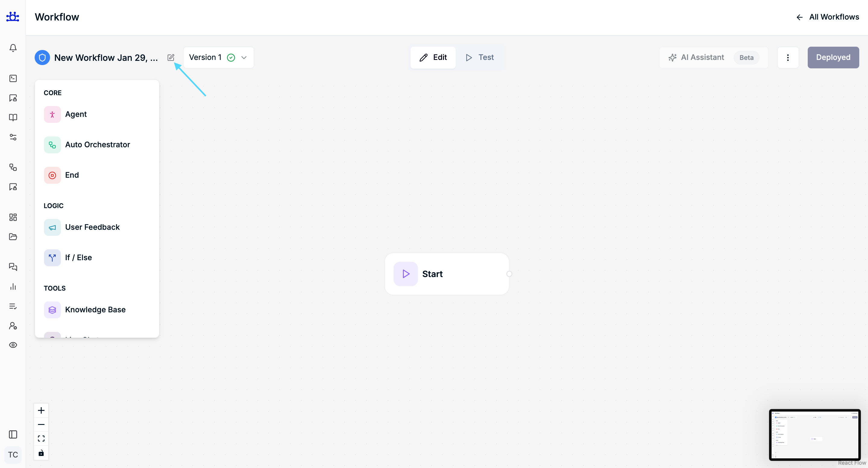Click the eye icon in sidebar
This screenshot has width=868, height=468.
pos(13,345)
